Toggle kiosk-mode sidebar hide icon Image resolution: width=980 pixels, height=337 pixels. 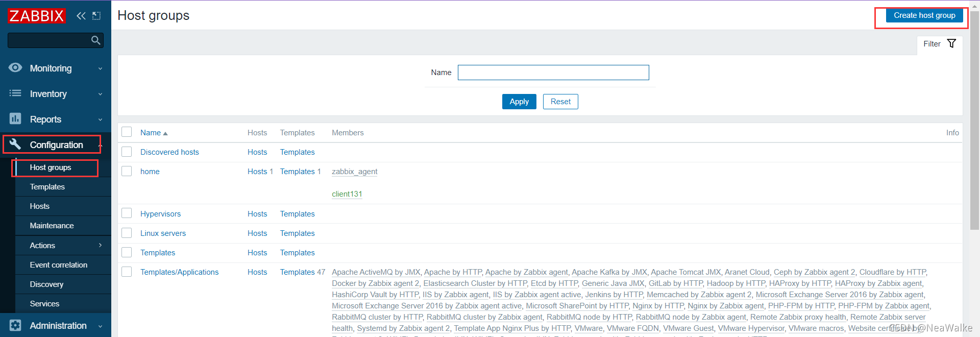point(96,16)
